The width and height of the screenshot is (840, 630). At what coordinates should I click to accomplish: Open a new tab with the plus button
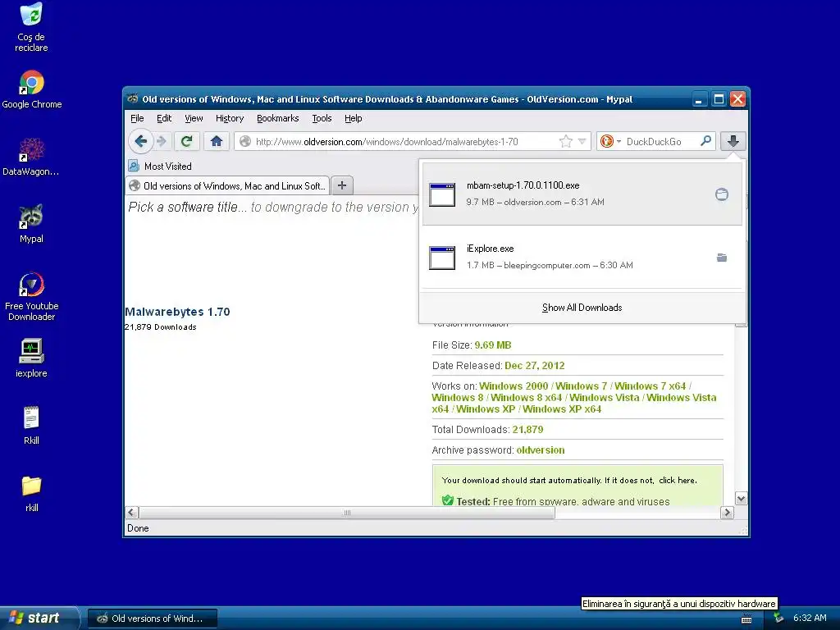[342, 186]
